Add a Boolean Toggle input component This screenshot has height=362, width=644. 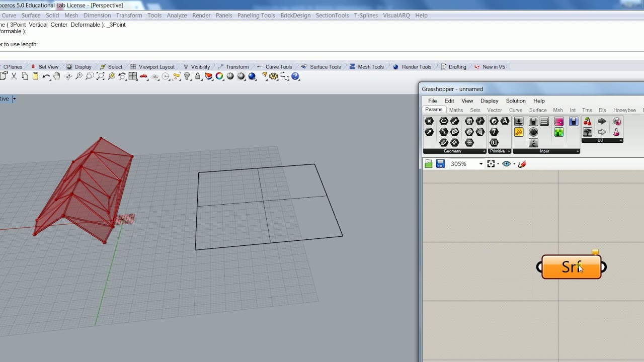coord(533,121)
